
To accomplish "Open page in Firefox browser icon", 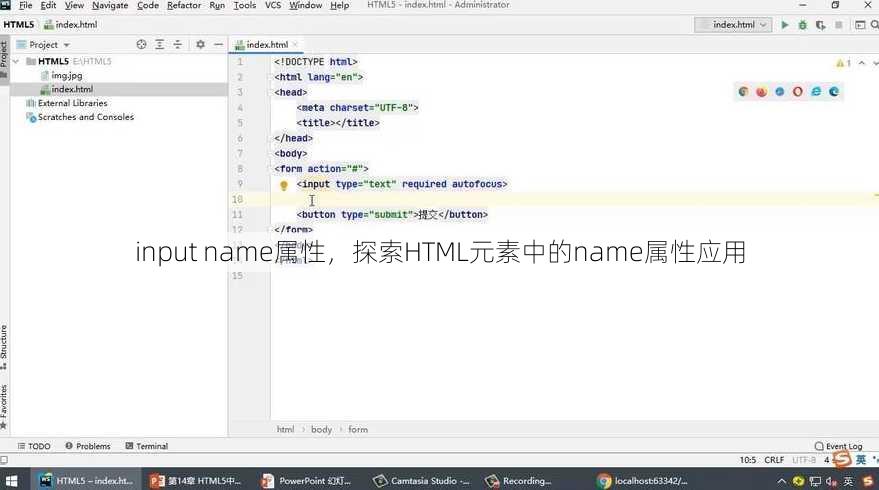I will pyautogui.click(x=761, y=91).
